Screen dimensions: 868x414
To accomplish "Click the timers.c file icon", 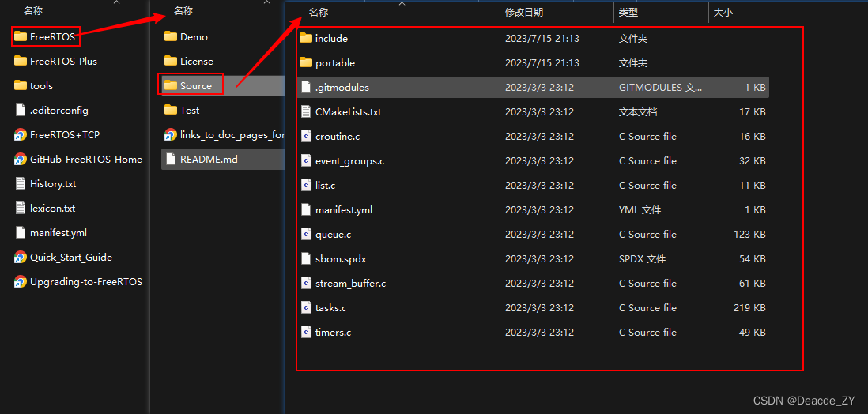I will [306, 332].
